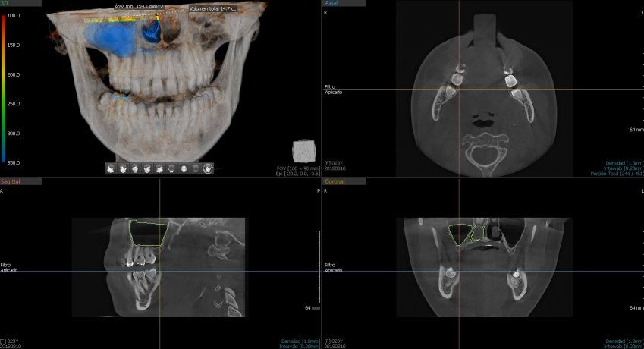This screenshot has height=349, width=644.
Task: Select the Sagittal view panel label
Action: click(x=11, y=182)
